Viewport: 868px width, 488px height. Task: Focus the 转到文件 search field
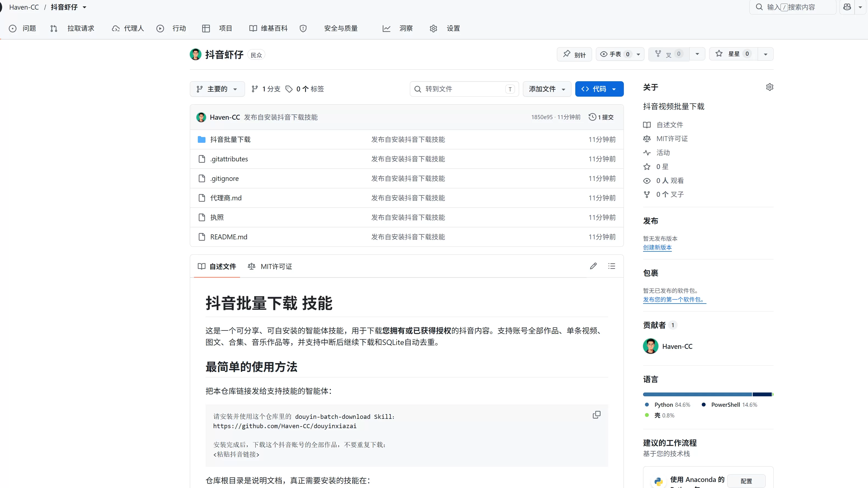click(x=464, y=89)
